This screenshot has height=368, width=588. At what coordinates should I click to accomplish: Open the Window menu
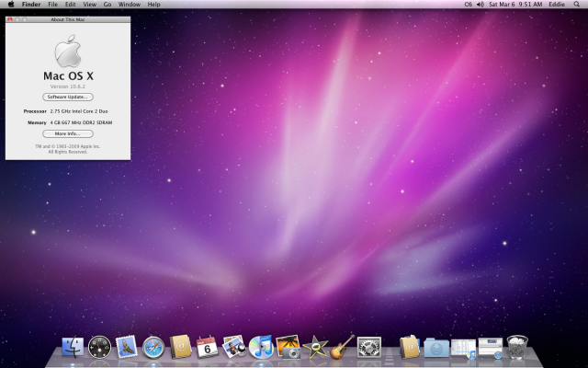point(130,4)
